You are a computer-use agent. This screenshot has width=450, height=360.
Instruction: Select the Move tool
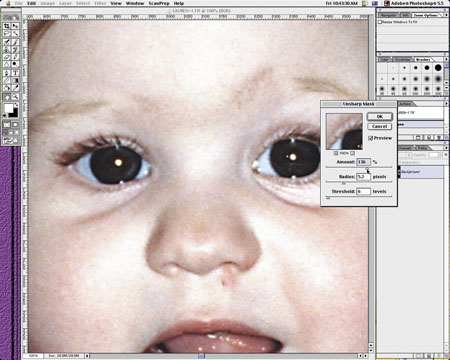tap(15, 25)
